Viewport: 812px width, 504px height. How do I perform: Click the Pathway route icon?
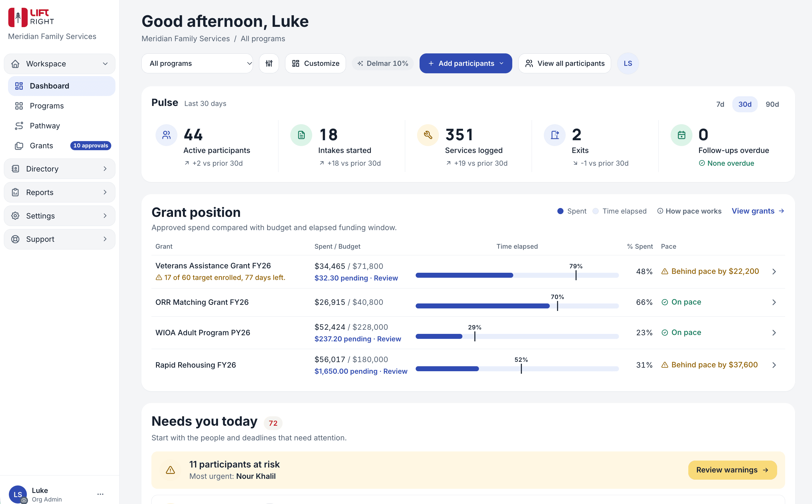pos(19,126)
